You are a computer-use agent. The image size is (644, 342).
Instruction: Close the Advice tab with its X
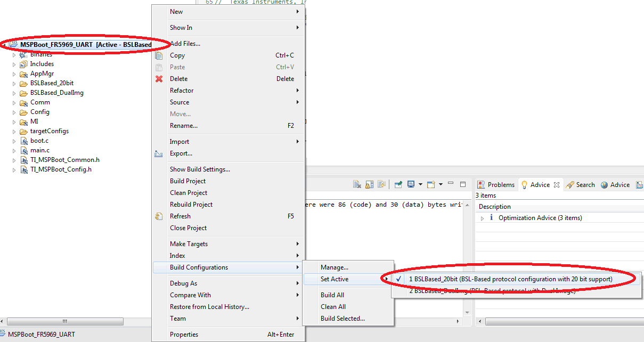click(x=557, y=185)
